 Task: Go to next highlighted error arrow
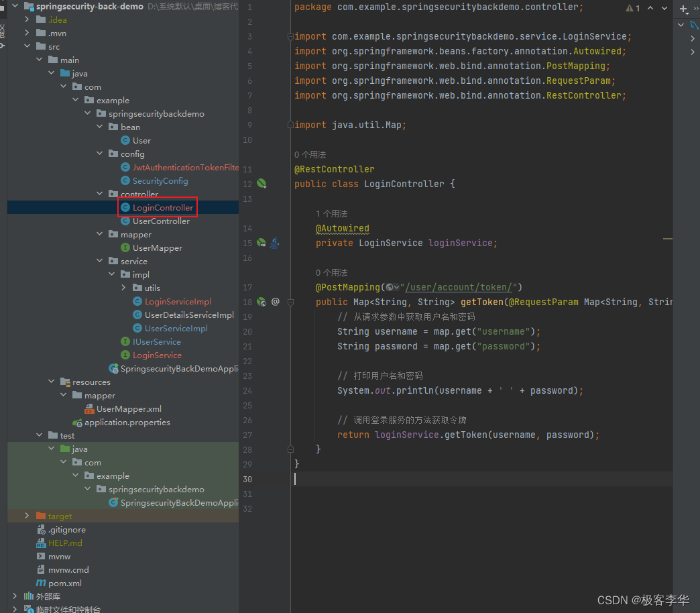tap(664, 8)
